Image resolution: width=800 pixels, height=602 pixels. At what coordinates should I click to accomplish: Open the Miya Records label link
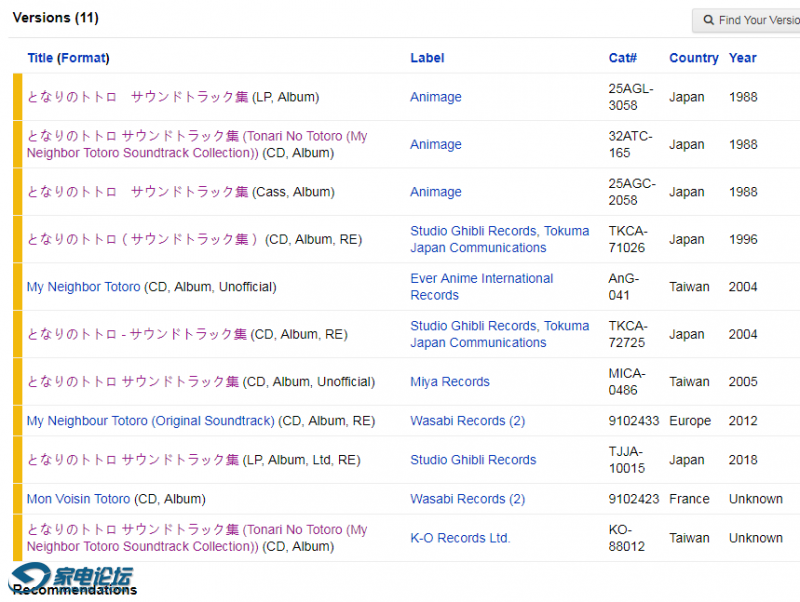point(449,382)
